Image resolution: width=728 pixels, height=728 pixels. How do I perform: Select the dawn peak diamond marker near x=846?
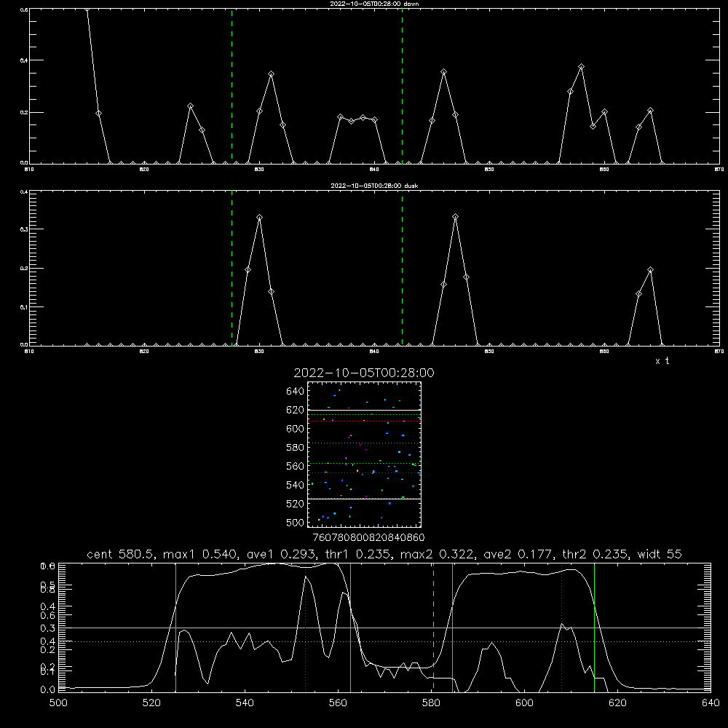click(444, 72)
